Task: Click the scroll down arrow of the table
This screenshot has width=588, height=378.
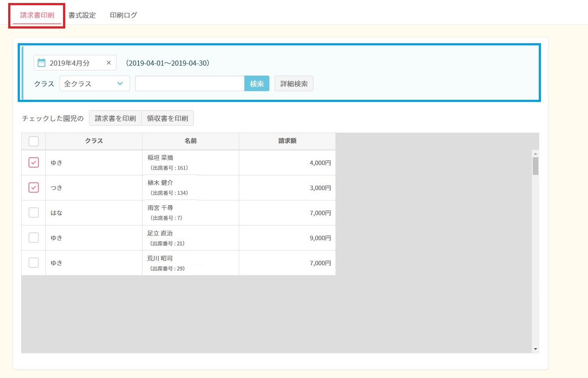Action: click(535, 349)
